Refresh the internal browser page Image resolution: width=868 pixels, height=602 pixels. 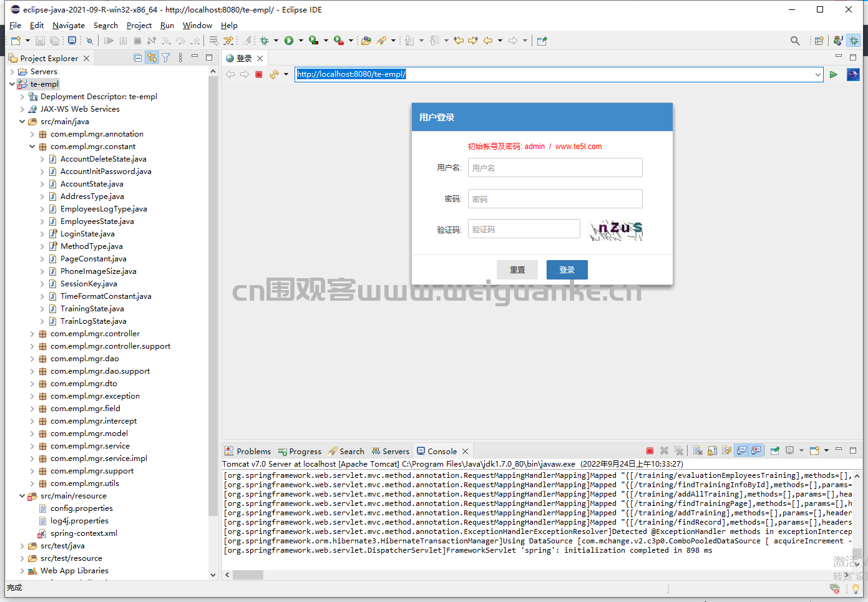click(x=274, y=74)
